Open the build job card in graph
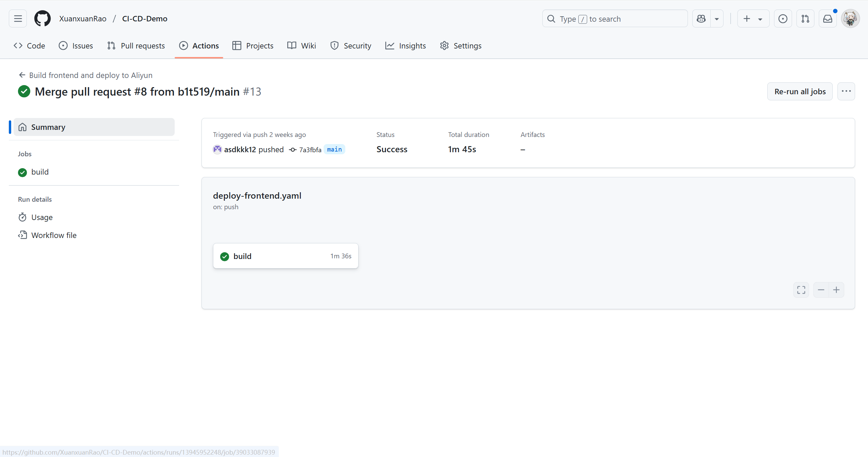This screenshot has height=457, width=868. click(x=285, y=256)
